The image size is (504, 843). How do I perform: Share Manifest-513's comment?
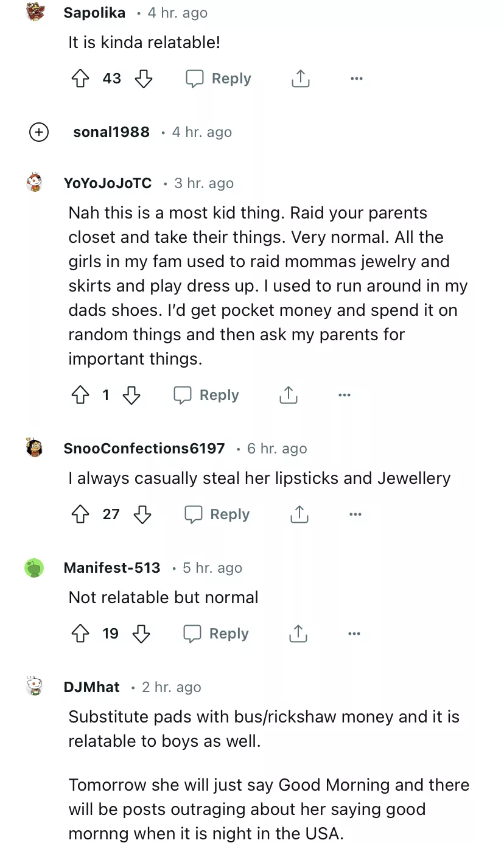pyautogui.click(x=298, y=634)
